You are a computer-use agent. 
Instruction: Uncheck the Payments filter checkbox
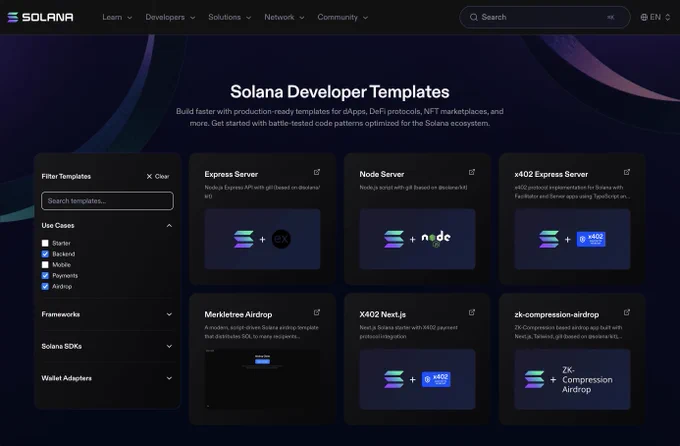[45, 275]
